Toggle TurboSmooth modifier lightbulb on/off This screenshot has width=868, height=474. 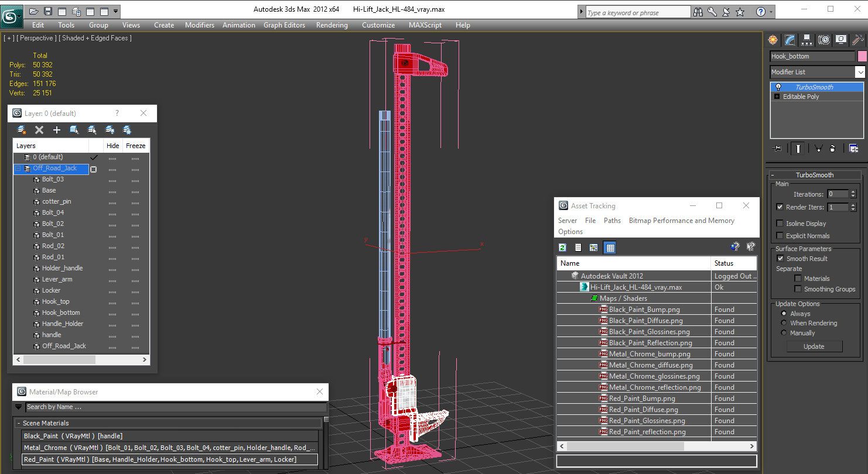[778, 87]
